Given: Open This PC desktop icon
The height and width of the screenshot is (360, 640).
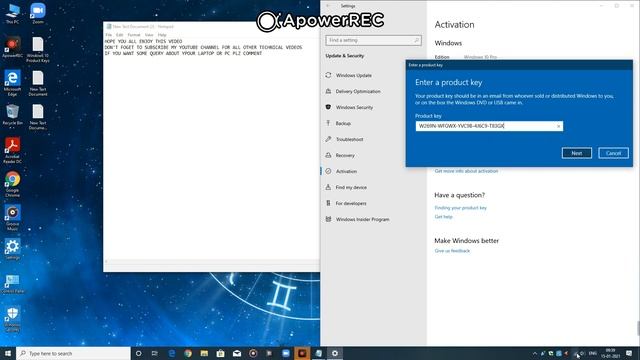Looking at the screenshot, I should (12, 13).
